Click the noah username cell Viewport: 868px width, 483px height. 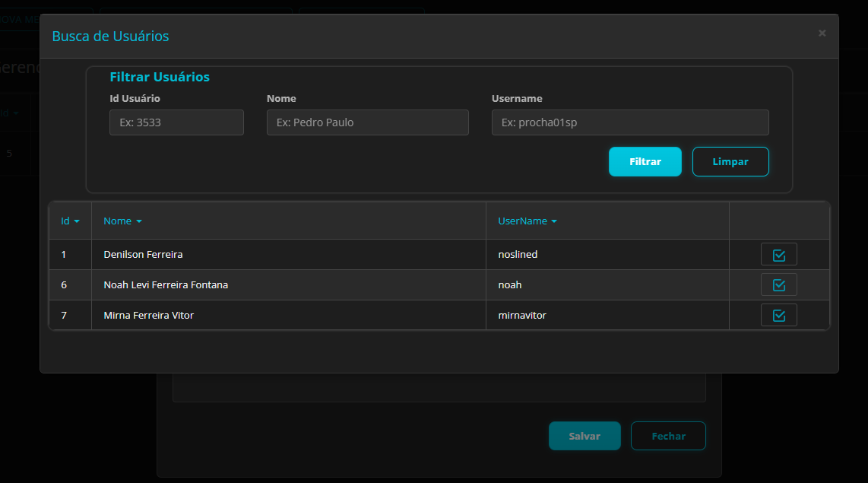click(x=510, y=285)
